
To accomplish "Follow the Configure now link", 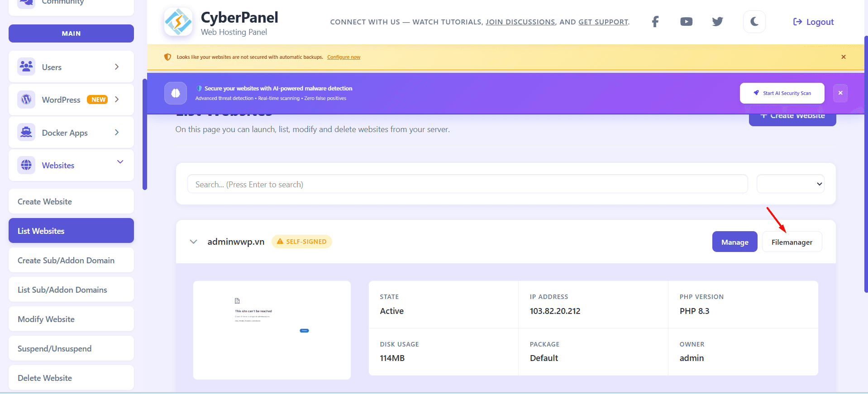I will point(343,57).
